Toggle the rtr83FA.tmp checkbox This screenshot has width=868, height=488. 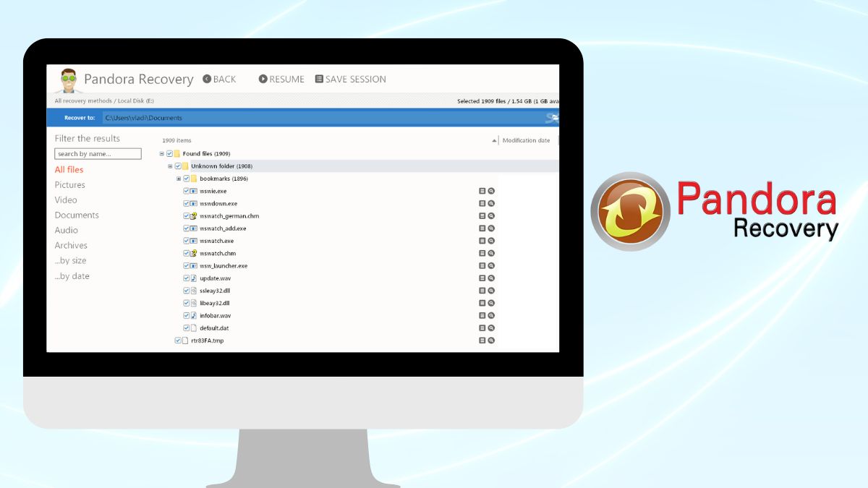click(x=178, y=341)
